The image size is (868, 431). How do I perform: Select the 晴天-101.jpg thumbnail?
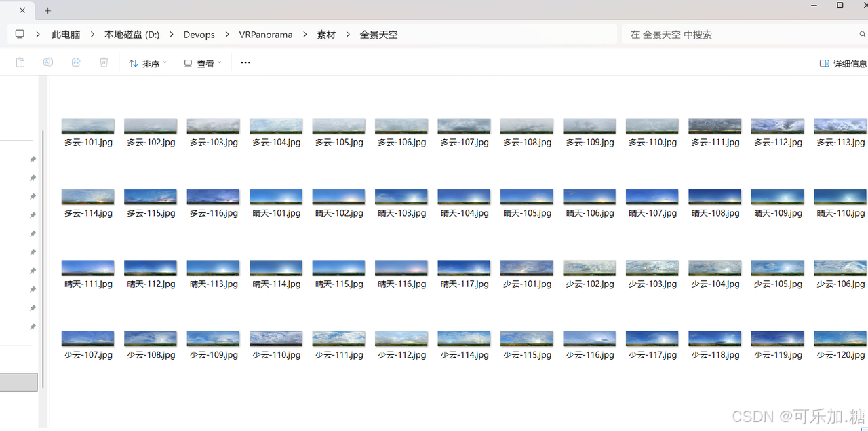pos(276,197)
